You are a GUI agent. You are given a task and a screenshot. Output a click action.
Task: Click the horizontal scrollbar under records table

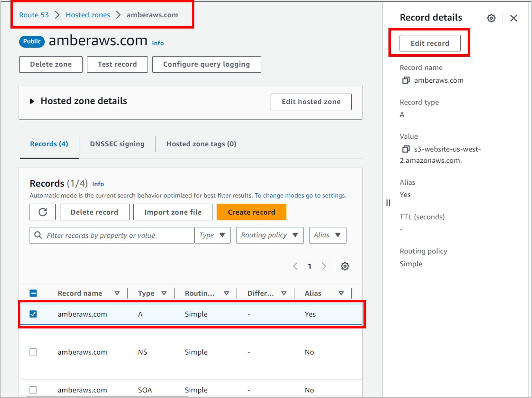point(107,396)
